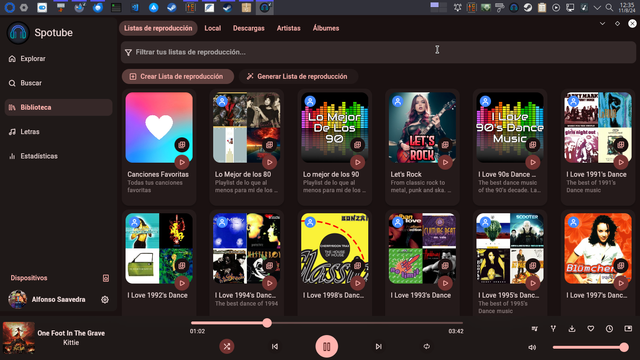Skip to next track
The width and height of the screenshot is (640, 360).
(x=378, y=347)
